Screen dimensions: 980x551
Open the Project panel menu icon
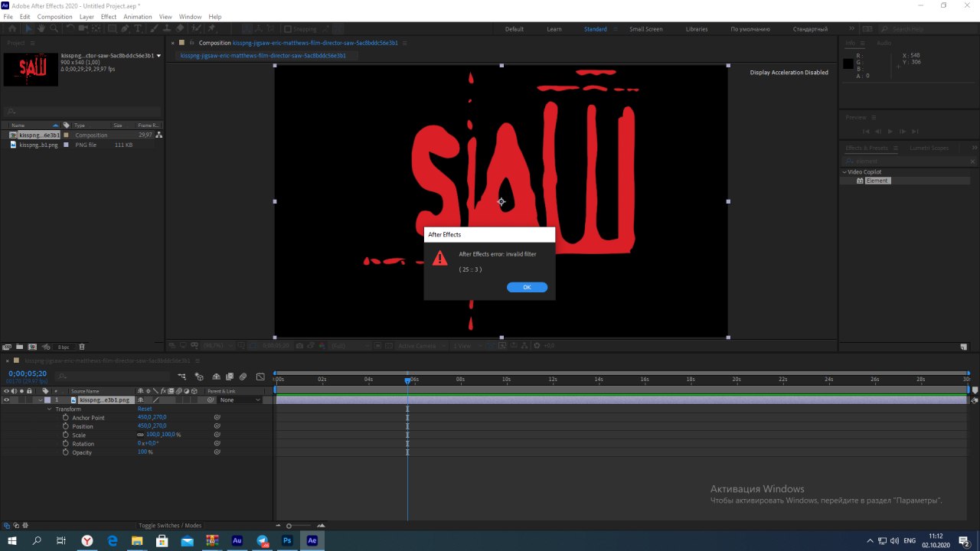pyautogui.click(x=31, y=44)
